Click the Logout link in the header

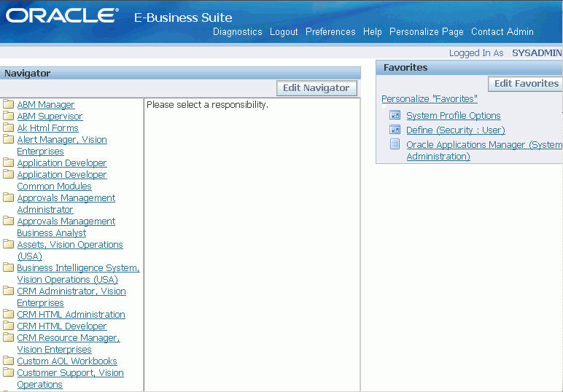point(284,32)
